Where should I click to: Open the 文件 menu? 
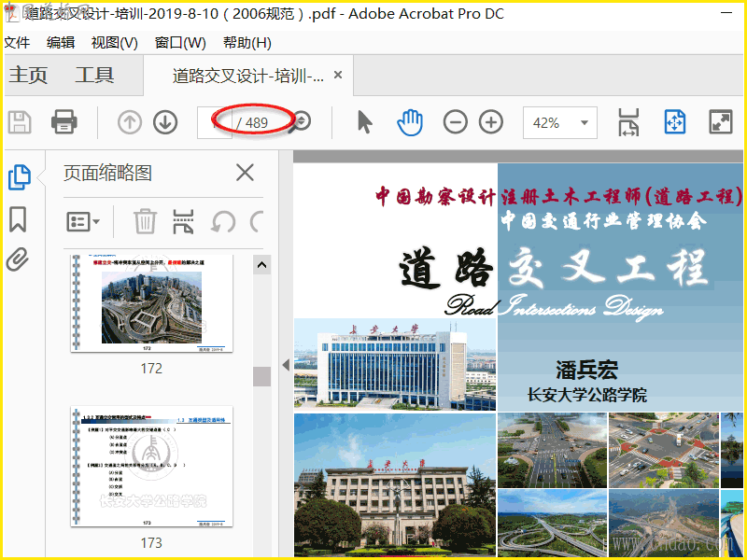coord(17,42)
